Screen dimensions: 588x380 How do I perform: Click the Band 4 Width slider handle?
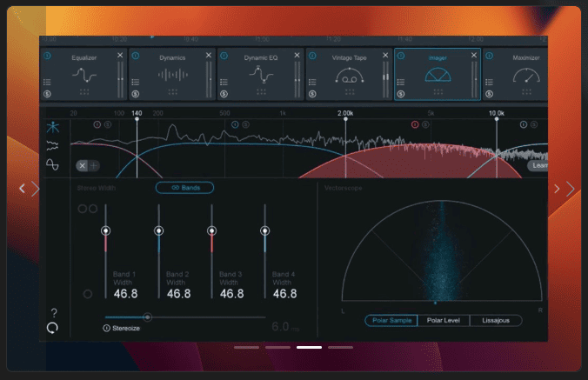[x=265, y=230]
